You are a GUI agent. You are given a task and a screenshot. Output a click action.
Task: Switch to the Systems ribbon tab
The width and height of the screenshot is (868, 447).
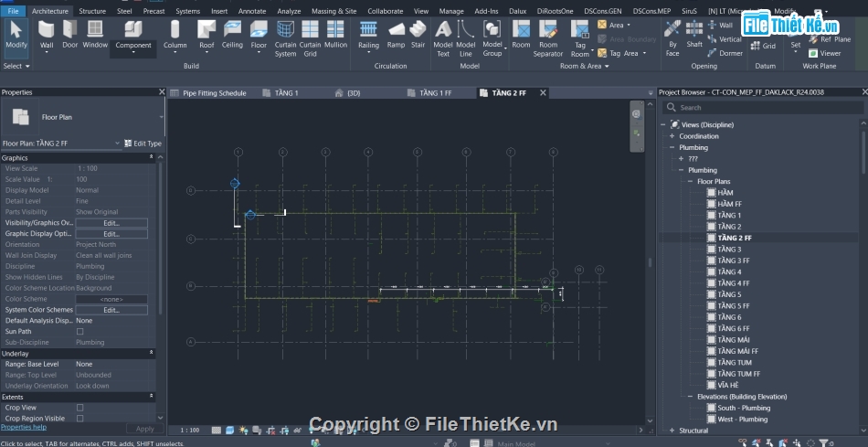(x=187, y=11)
